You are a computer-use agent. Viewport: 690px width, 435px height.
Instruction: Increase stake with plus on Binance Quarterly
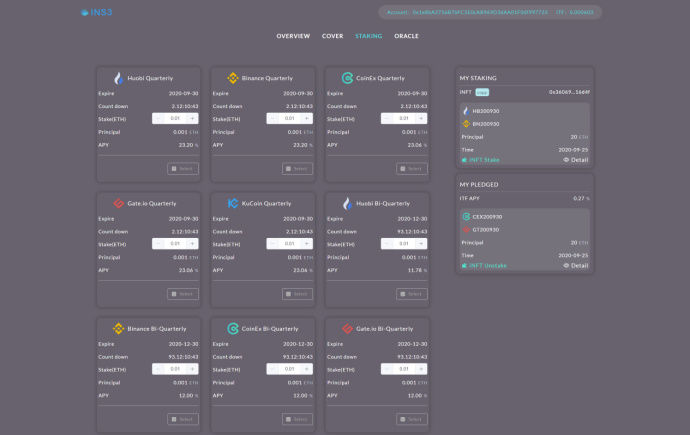point(307,118)
